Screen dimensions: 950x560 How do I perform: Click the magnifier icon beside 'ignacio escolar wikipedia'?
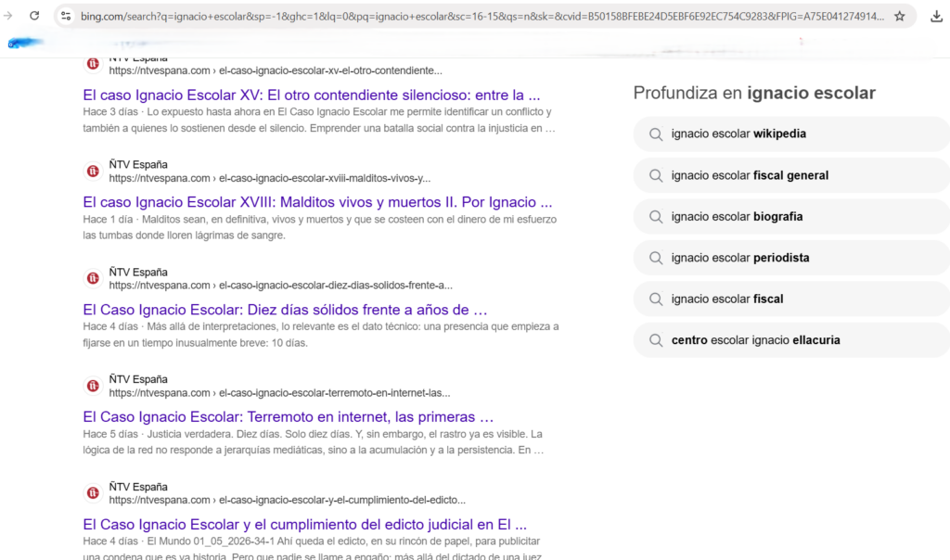click(x=656, y=134)
